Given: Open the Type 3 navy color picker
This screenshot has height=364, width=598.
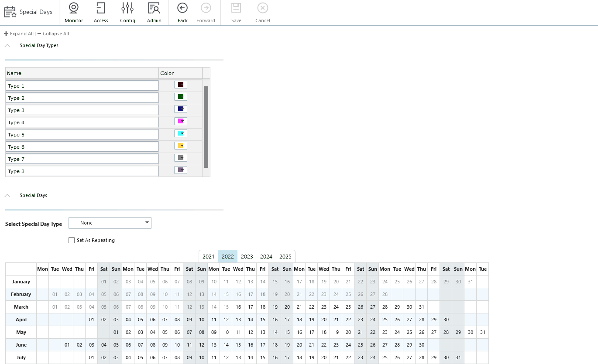Looking at the screenshot, I should tap(181, 109).
